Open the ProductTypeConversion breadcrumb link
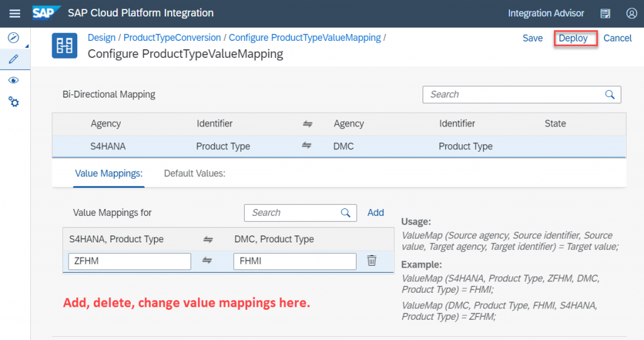The width and height of the screenshot is (644, 340). (x=172, y=38)
